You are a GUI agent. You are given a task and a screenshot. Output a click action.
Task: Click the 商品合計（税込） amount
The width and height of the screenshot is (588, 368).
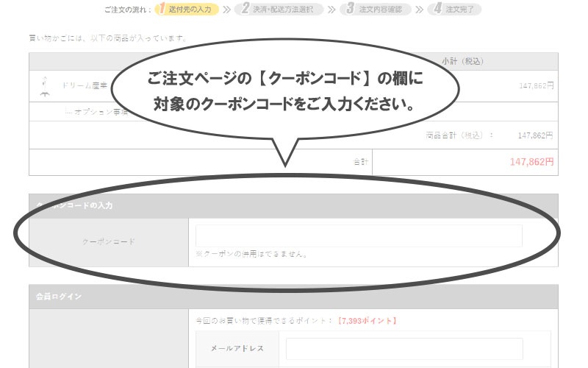[x=534, y=135]
